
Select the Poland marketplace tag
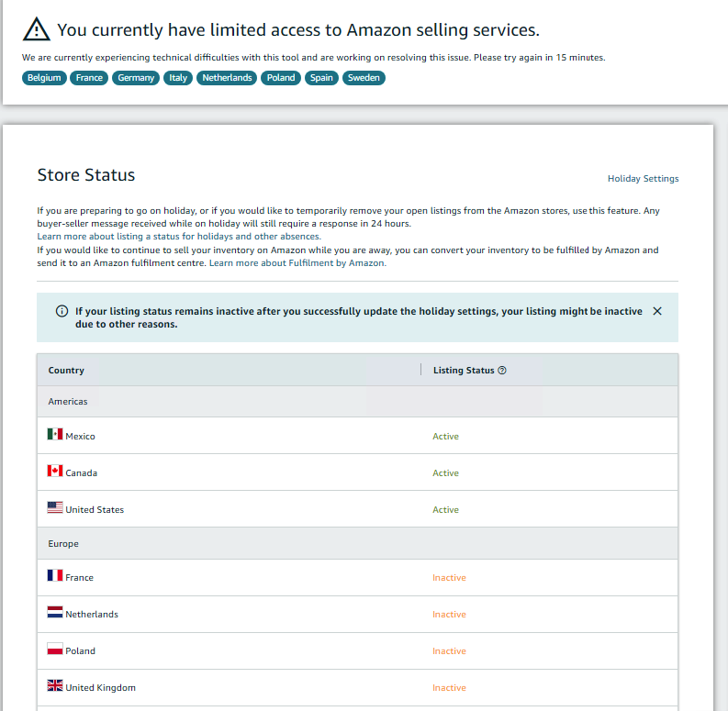tap(280, 77)
